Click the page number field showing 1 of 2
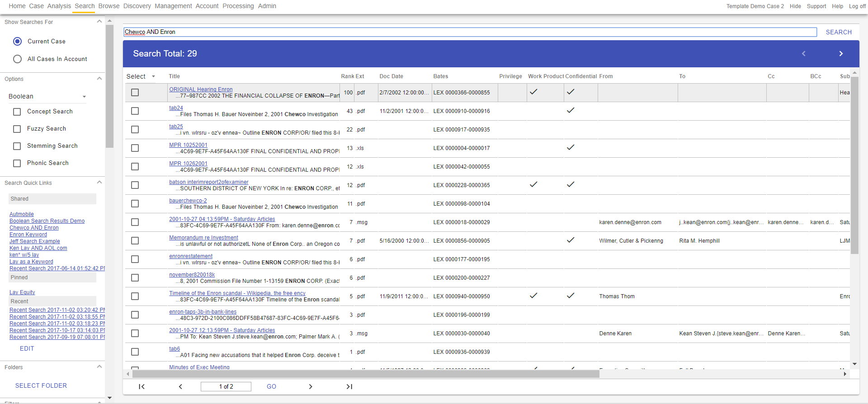This screenshot has width=868, height=404. click(x=226, y=386)
